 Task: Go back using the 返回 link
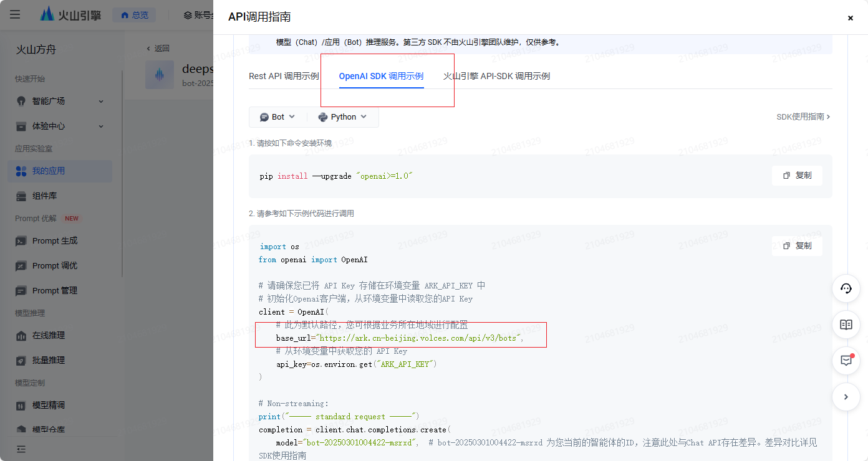[x=158, y=48]
